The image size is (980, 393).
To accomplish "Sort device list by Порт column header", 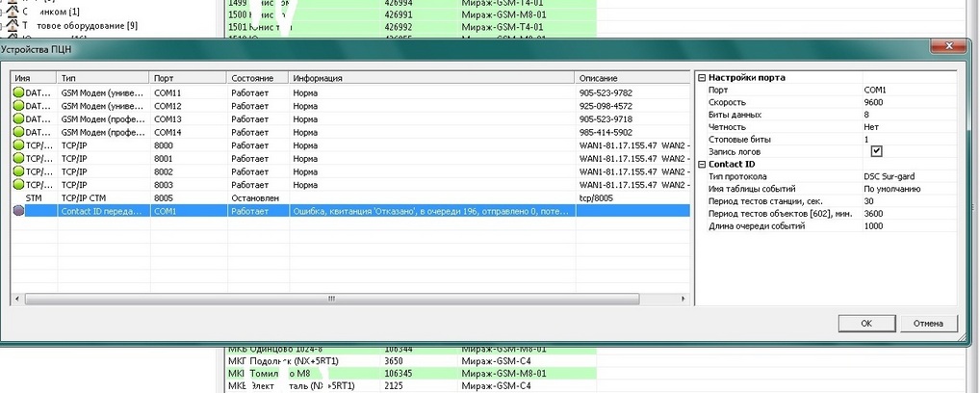I will (187, 78).
